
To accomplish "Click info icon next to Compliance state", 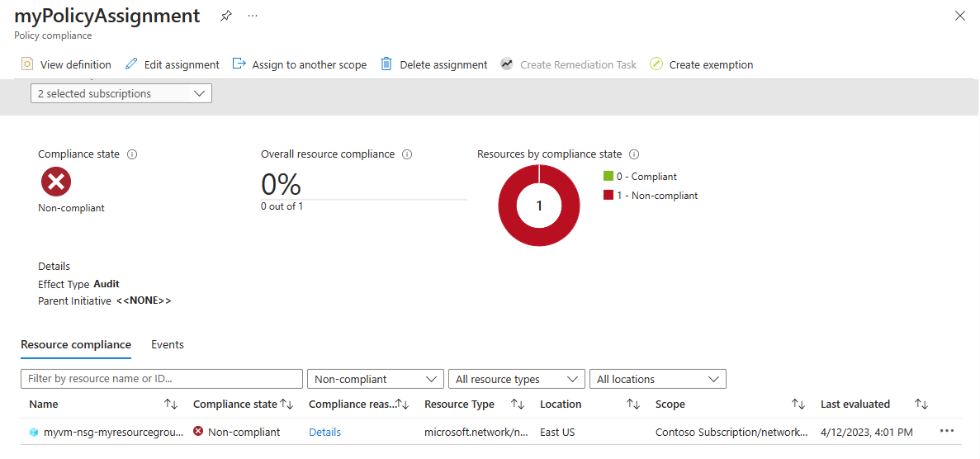I will click(132, 154).
